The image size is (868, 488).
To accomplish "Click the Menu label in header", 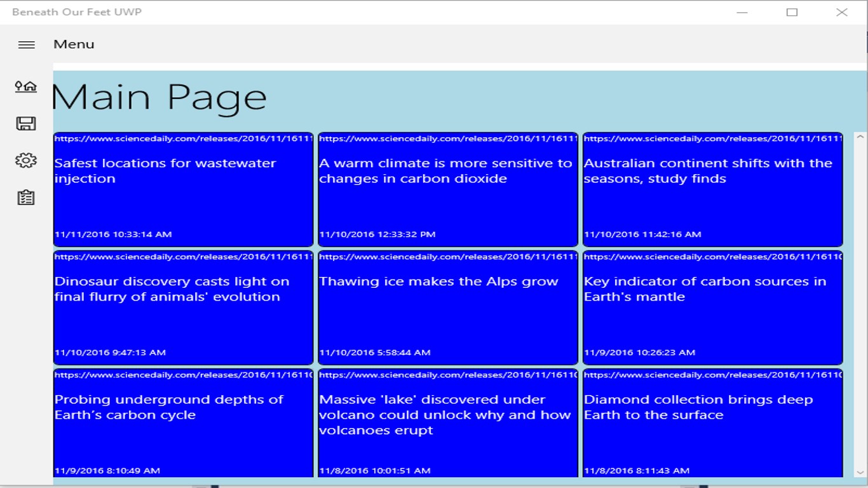I will pyautogui.click(x=74, y=44).
